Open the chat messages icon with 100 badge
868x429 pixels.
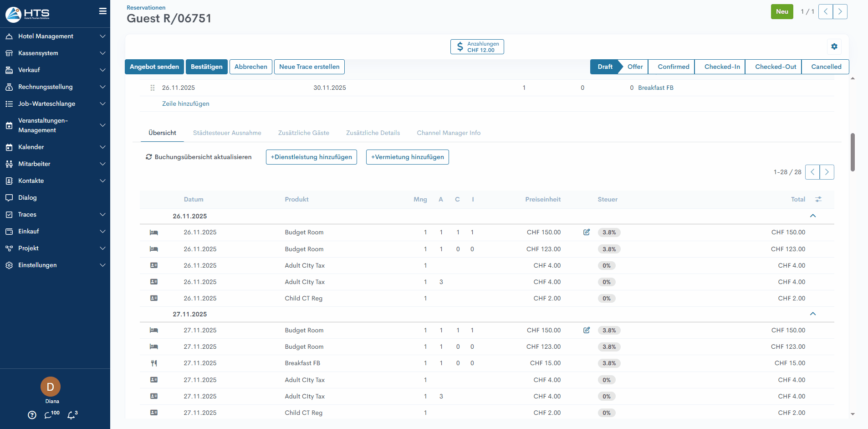click(48, 415)
